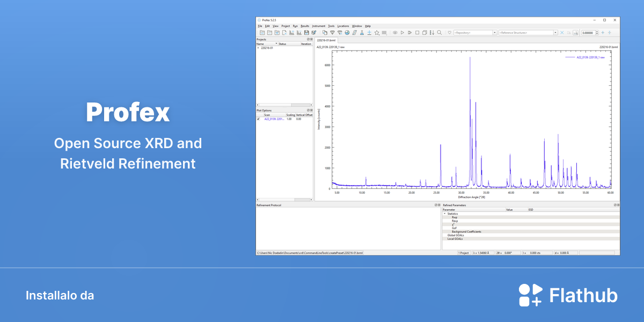Open the File menu
The height and width of the screenshot is (322, 644).
[x=260, y=26]
